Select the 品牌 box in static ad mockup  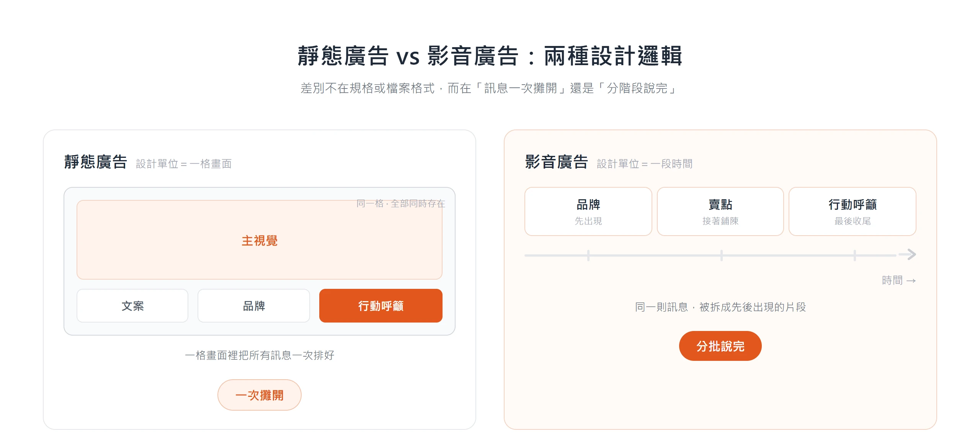[254, 306]
